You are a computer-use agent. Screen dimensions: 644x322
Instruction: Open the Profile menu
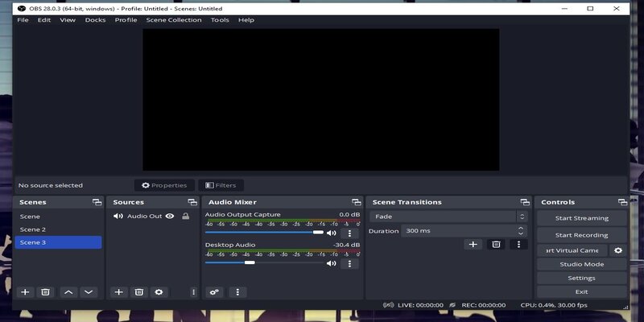126,19
